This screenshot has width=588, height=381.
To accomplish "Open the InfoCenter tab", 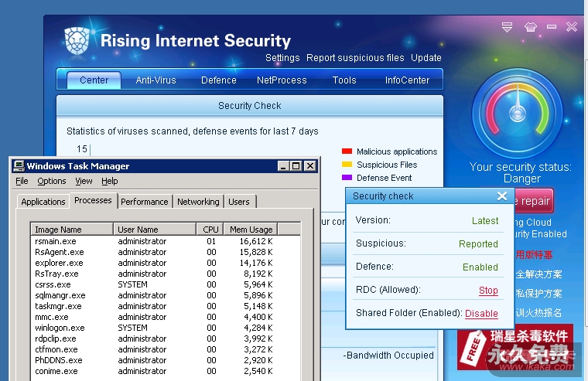I will [x=407, y=80].
